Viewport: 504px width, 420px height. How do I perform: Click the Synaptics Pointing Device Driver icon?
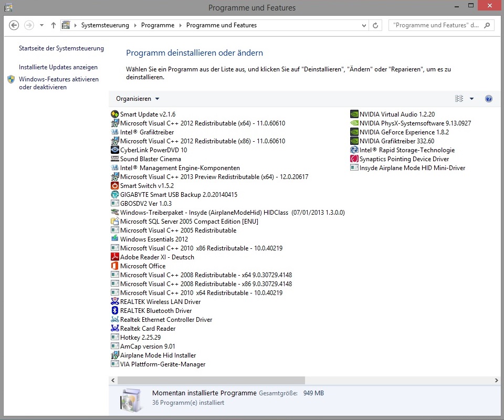pos(355,159)
